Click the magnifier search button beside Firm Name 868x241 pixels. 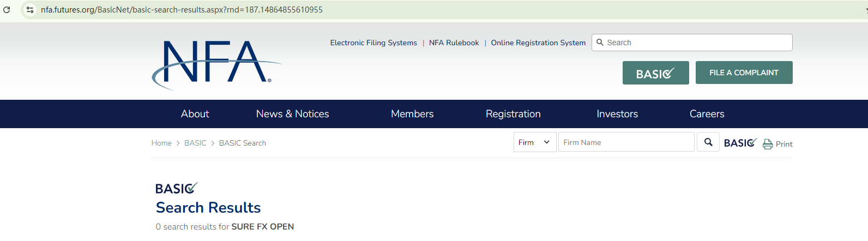pyautogui.click(x=708, y=142)
